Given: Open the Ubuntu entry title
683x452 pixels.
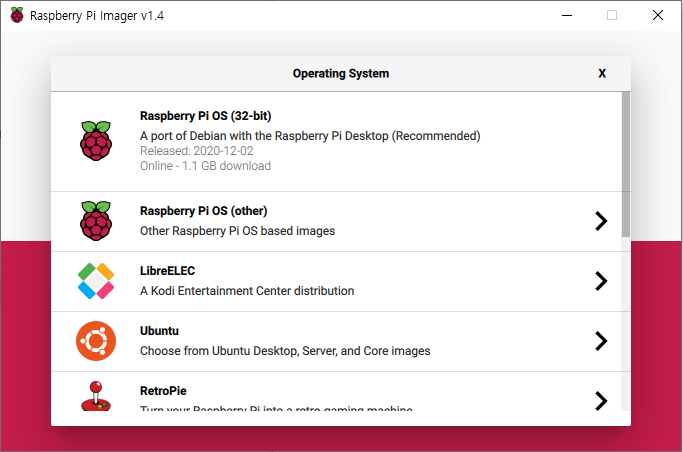Looking at the screenshot, I should click(159, 331).
